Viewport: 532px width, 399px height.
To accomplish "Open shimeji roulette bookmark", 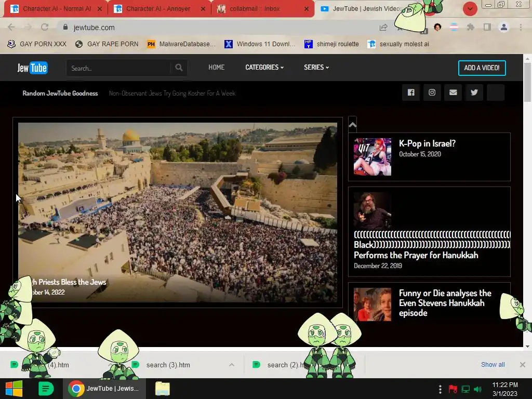I will (331, 44).
